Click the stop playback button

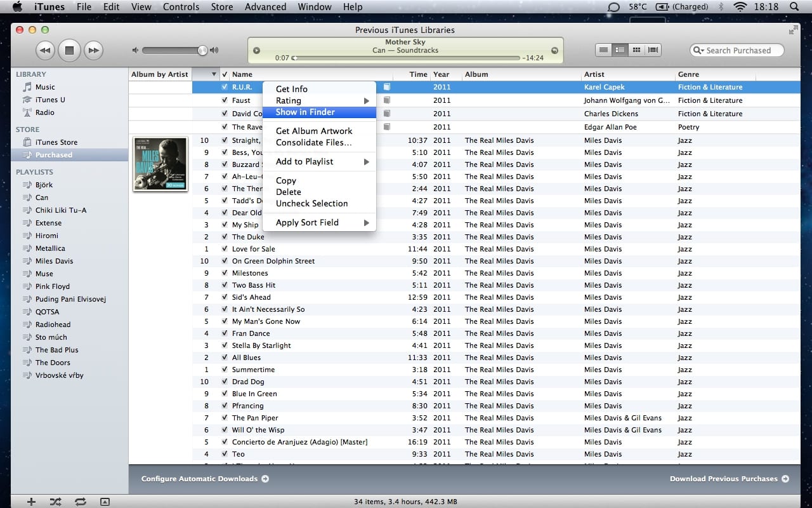(x=69, y=50)
